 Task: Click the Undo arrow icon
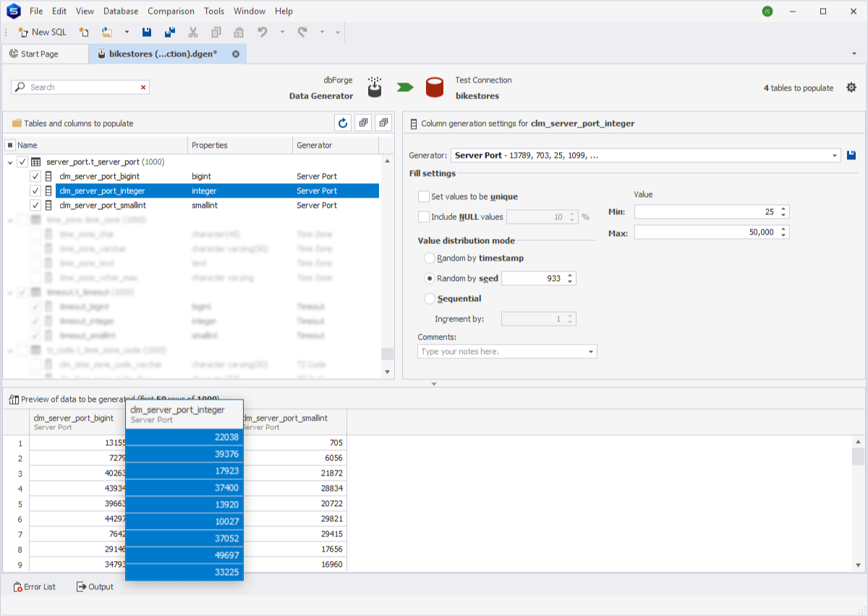click(x=263, y=32)
